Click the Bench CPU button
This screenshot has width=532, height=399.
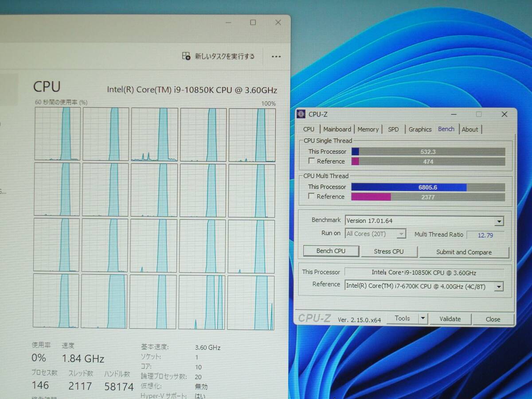(331, 251)
